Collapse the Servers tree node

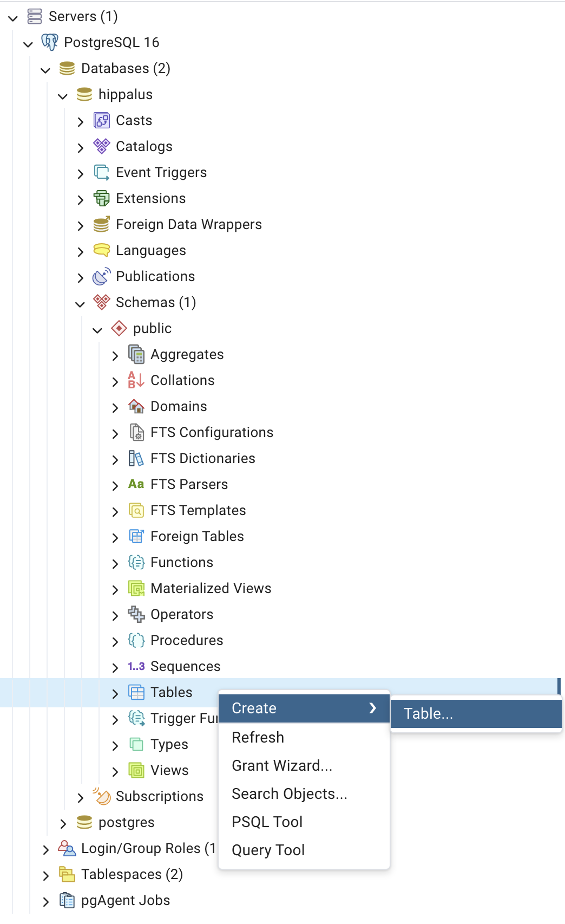click(x=13, y=18)
